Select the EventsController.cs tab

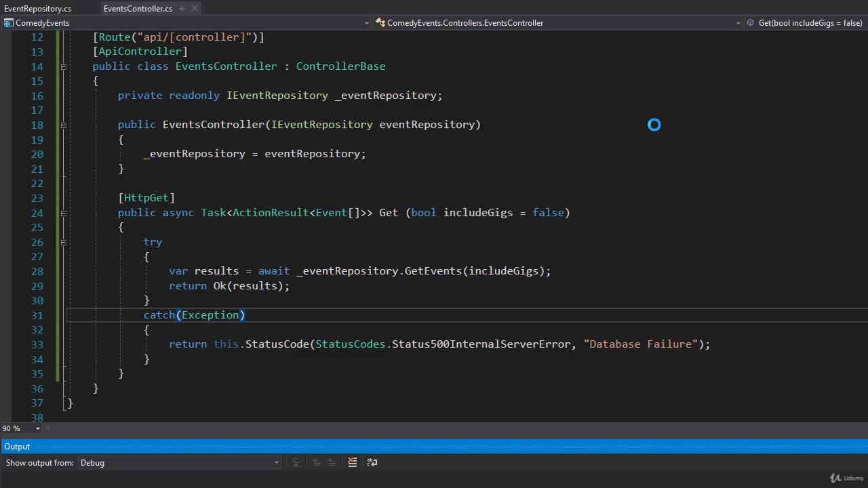coord(138,9)
